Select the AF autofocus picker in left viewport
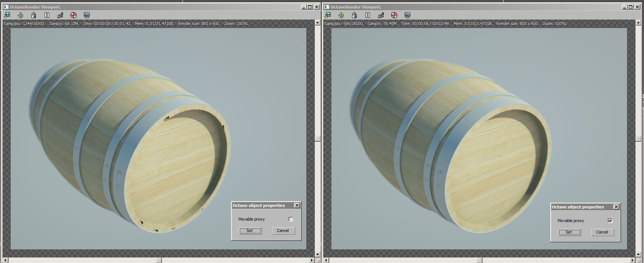The width and height of the screenshot is (644, 263). pyautogui.click(x=60, y=15)
